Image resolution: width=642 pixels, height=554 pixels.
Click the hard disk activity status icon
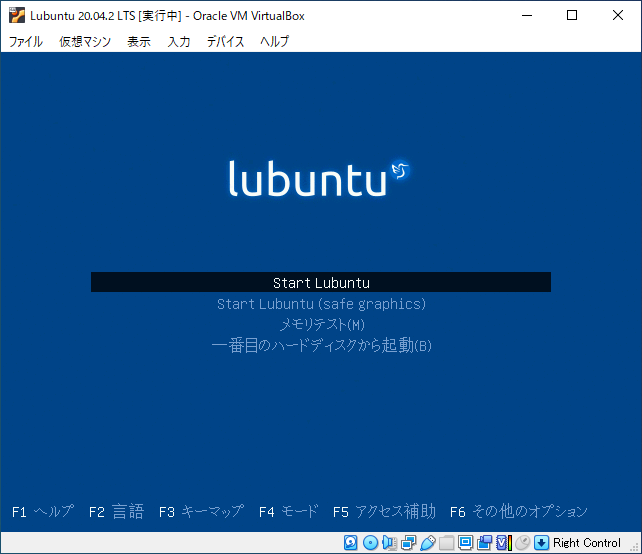[x=350, y=543]
